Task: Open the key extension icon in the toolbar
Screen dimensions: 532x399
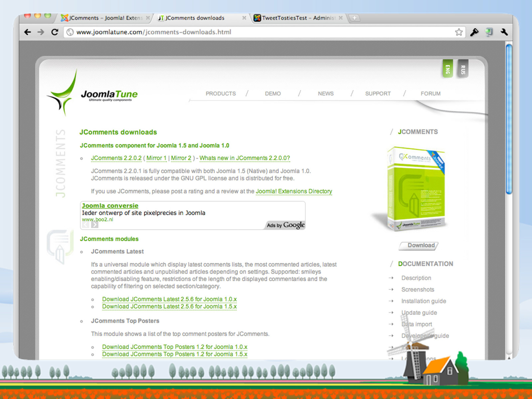Action: (x=474, y=32)
